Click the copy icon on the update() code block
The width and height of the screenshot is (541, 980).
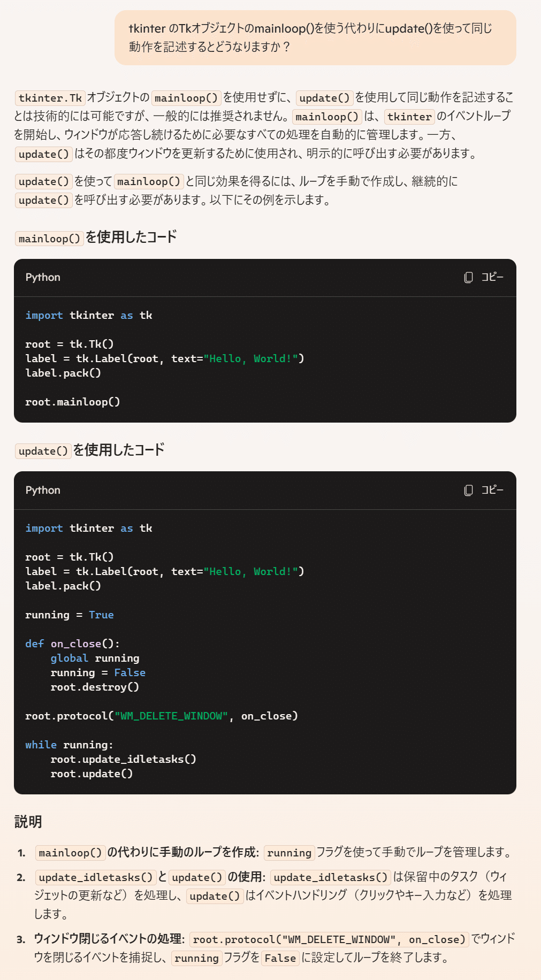pyautogui.click(x=468, y=491)
